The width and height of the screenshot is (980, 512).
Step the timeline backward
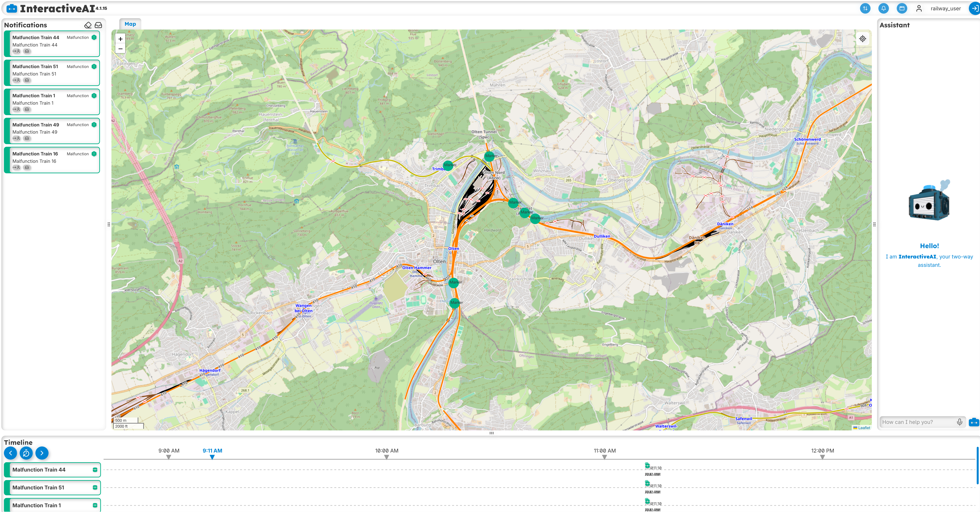(x=11, y=453)
